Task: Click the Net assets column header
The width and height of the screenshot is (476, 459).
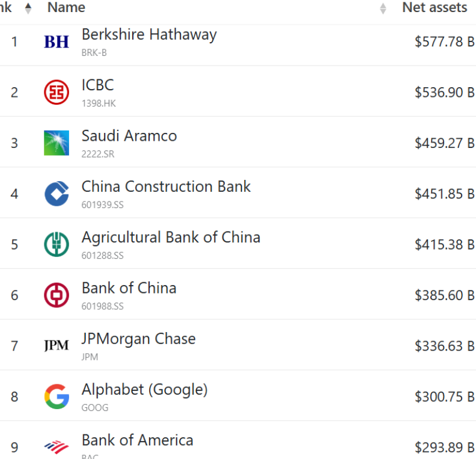Action: (x=434, y=8)
